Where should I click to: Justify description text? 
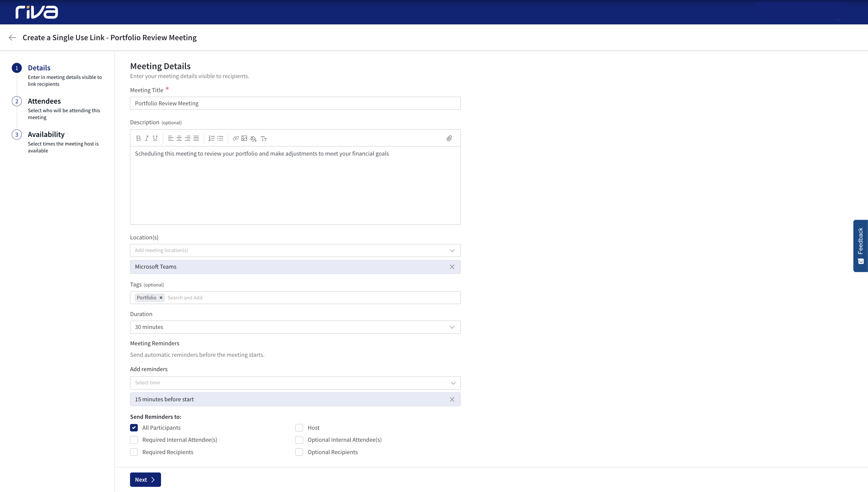coord(196,138)
